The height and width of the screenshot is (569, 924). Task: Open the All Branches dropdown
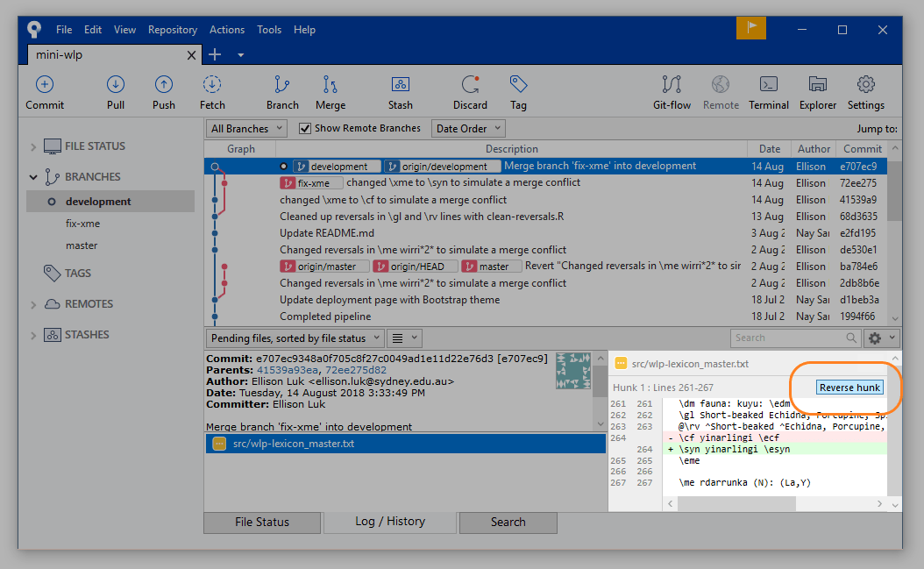pyautogui.click(x=245, y=128)
